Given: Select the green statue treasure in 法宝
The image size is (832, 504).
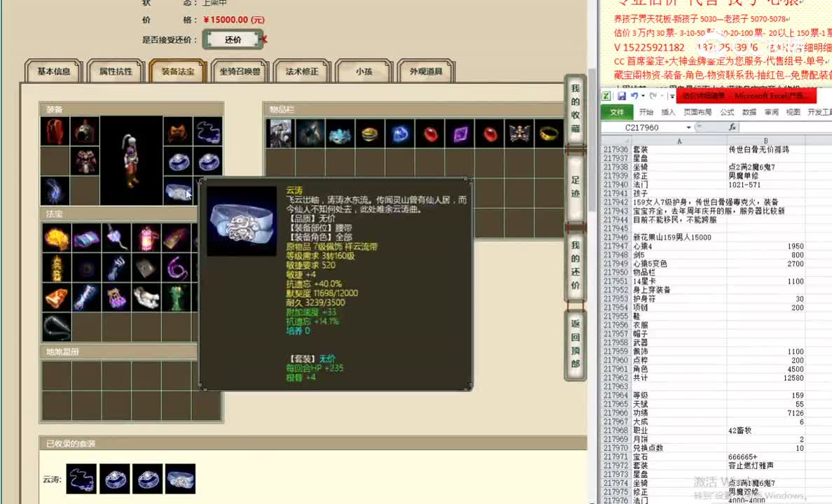Looking at the screenshot, I should tap(176, 297).
